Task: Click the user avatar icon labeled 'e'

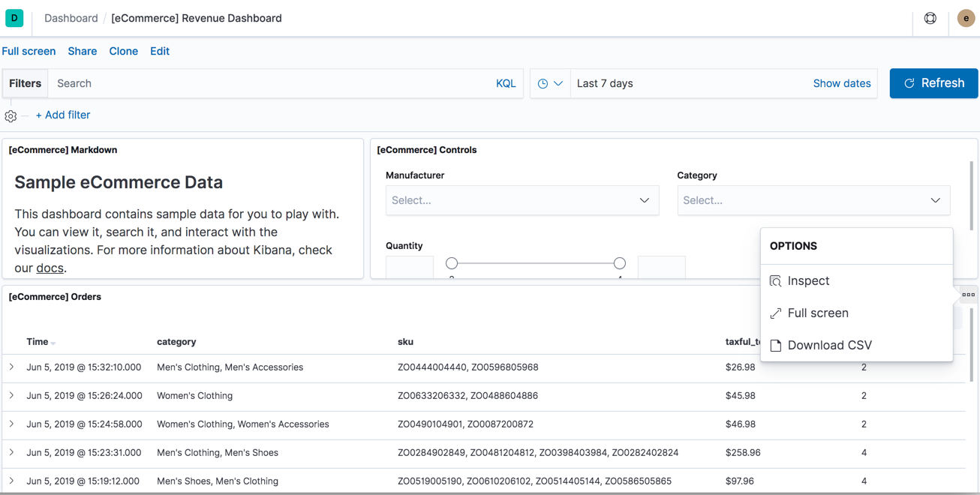Action: 966,17
